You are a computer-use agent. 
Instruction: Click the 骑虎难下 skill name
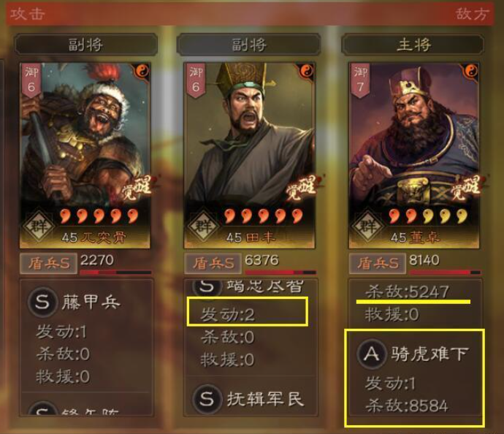[x=429, y=354]
